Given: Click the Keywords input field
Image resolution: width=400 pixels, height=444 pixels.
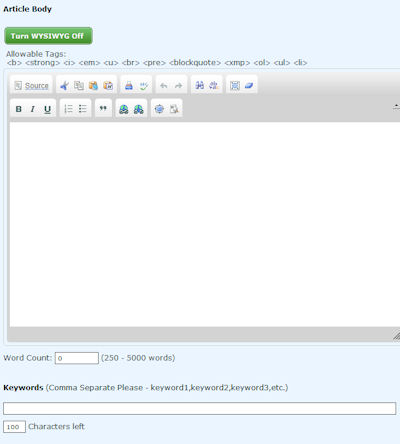Looking at the screenshot, I should (200, 408).
